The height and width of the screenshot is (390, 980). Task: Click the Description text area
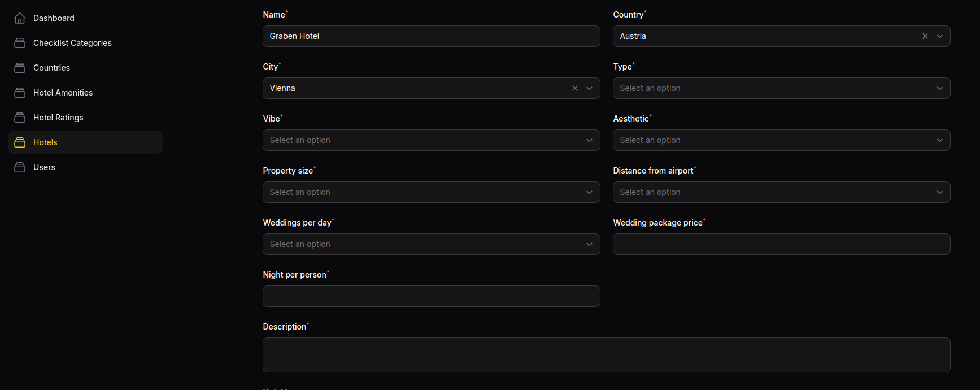[x=607, y=355]
